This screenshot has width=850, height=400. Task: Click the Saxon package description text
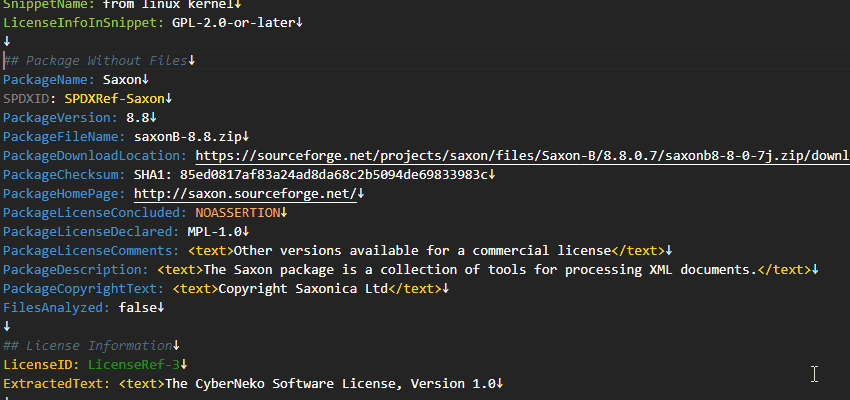point(478,270)
